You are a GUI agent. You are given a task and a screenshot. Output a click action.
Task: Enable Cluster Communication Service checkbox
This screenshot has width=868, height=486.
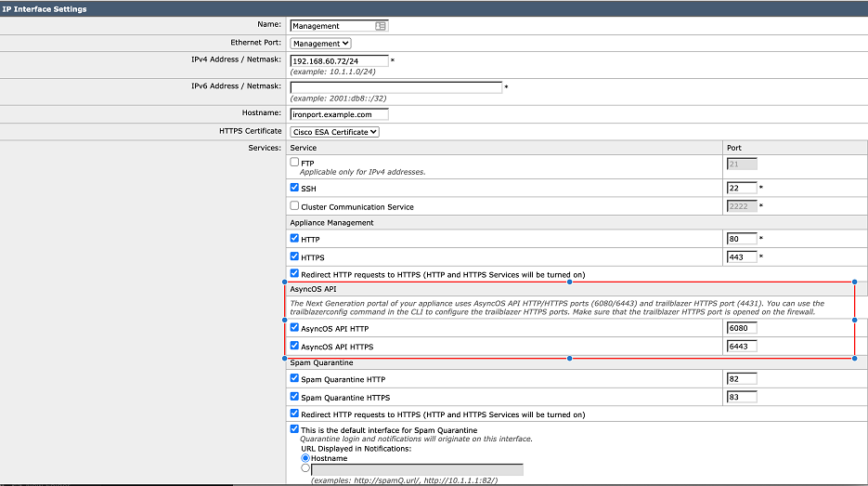pyautogui.click(x=294, y=205)
